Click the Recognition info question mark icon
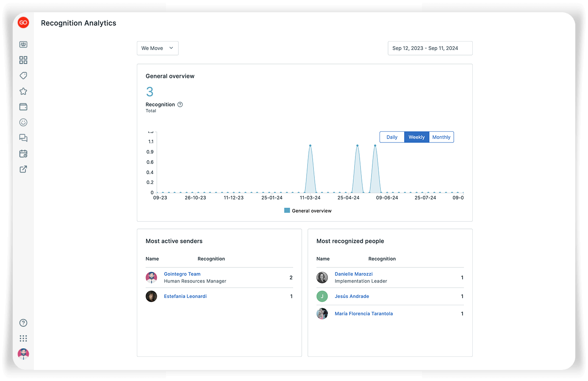Screen dimensions: 588x381 tap(180, 104)
